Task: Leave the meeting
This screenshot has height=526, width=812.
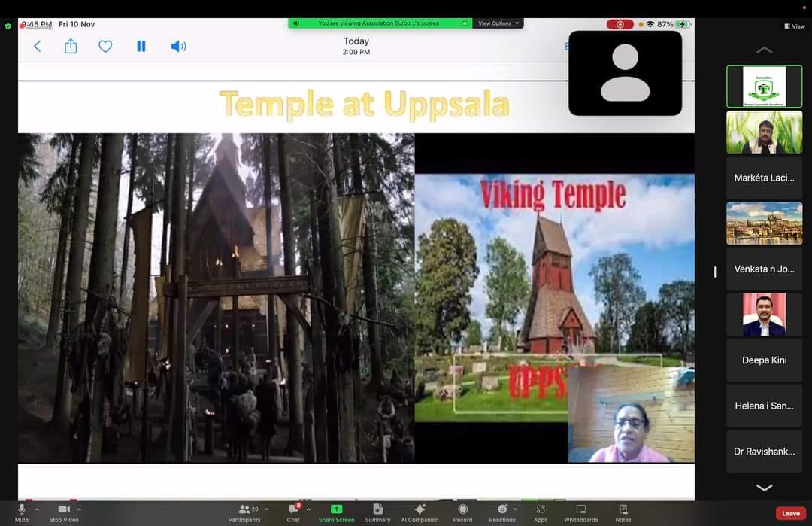Action: [790, 513]
